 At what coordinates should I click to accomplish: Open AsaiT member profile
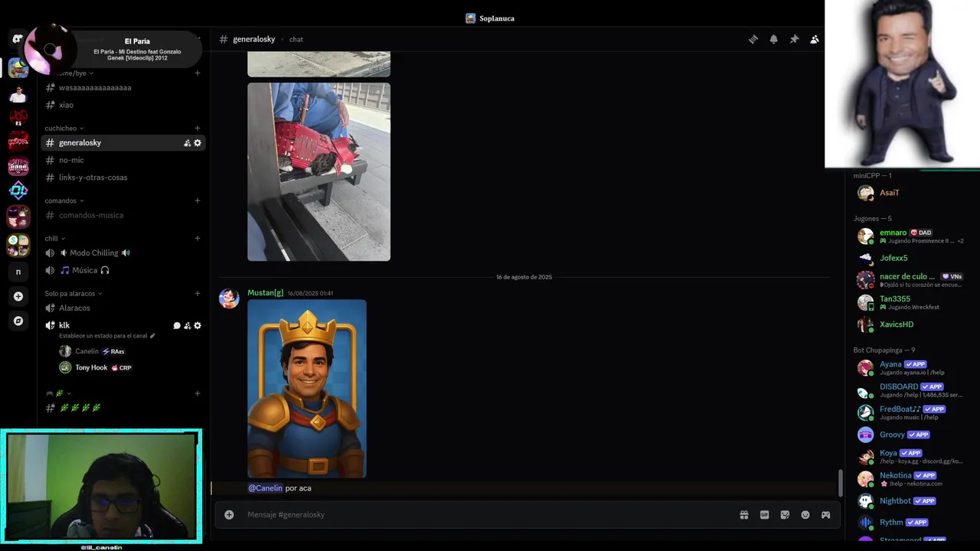pyautogui.click(x=911, y=193)
